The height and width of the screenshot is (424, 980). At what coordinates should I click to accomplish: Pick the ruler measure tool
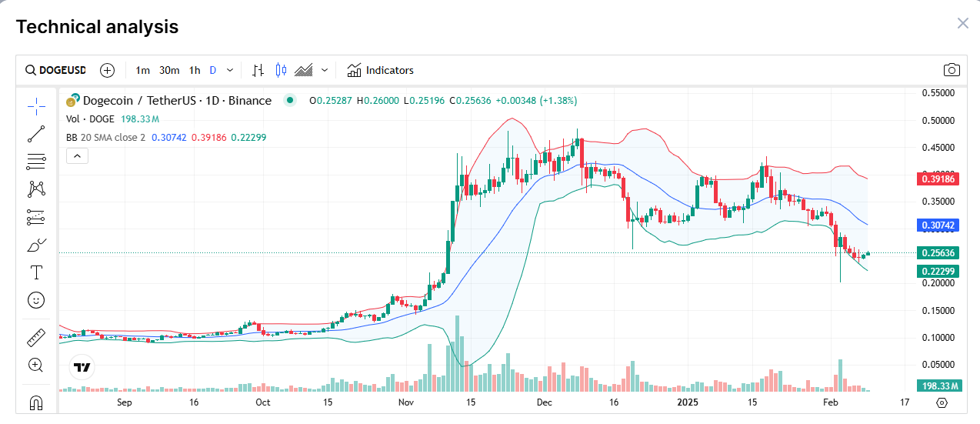36,337
